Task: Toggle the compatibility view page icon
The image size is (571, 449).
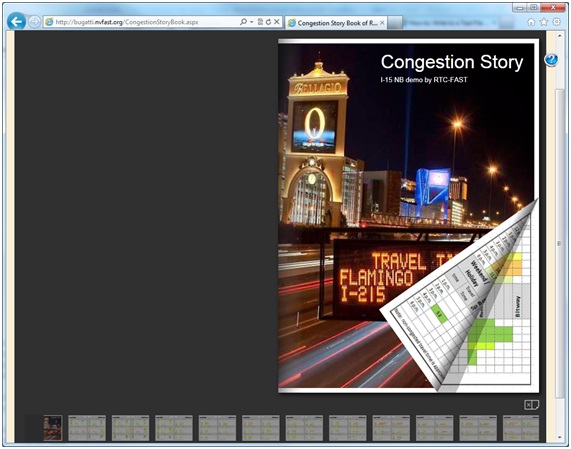Action: pos(260,22)
